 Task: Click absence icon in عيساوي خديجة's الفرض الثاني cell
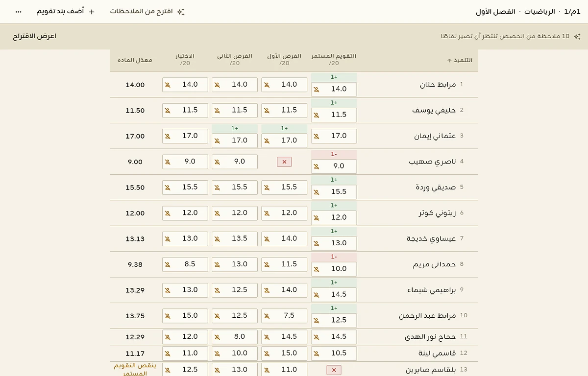coord(217,239)
